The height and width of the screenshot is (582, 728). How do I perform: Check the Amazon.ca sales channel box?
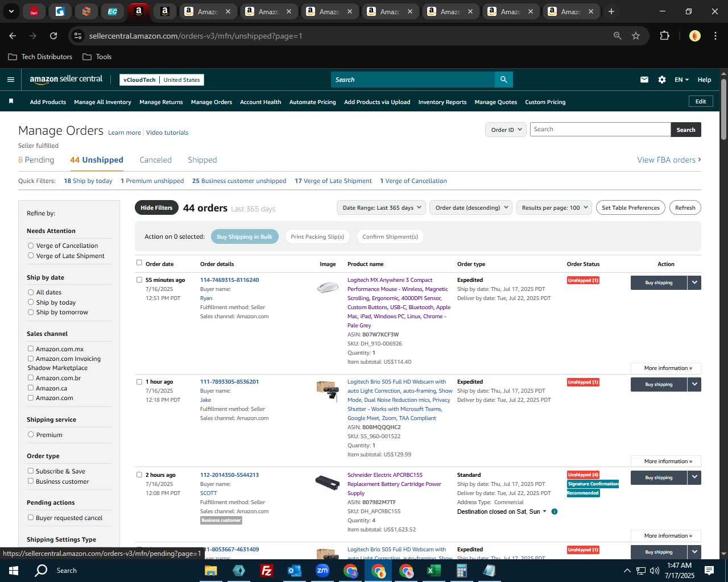point(31,388)
